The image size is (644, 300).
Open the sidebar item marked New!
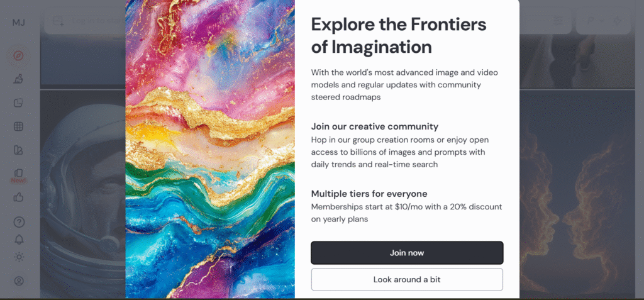(x=19, y=174)
